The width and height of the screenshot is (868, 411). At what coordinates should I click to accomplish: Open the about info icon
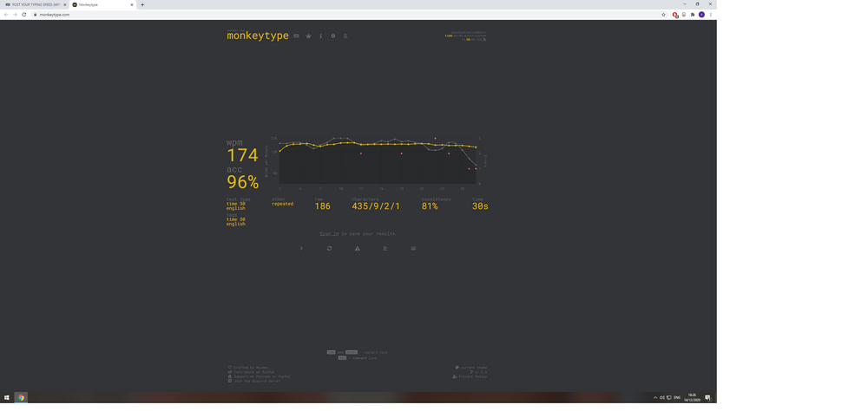click(x=320, y=36)
